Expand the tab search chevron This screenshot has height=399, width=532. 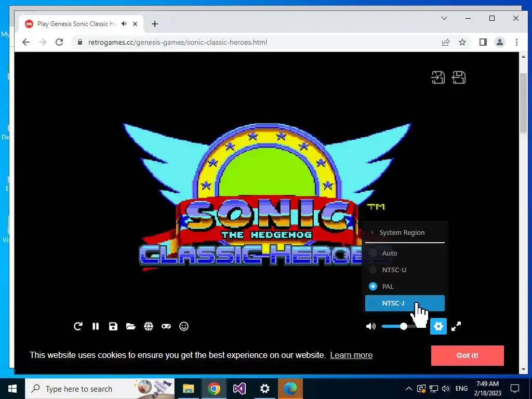444,18
